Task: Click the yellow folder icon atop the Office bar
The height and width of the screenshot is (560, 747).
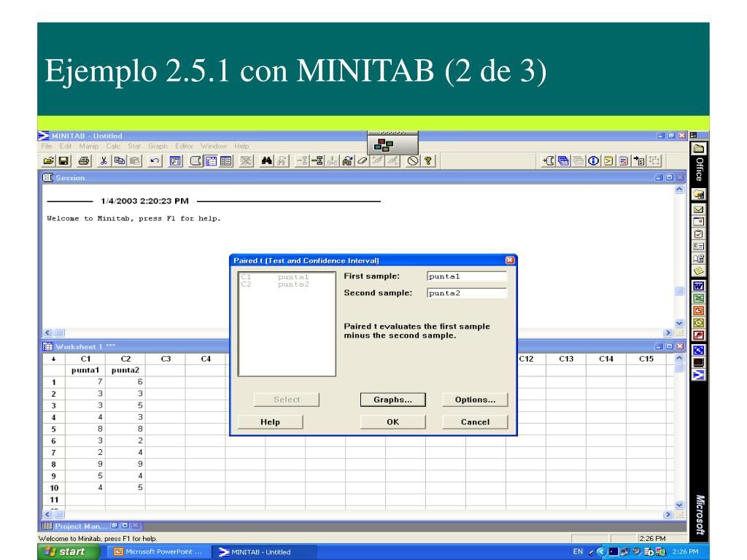Action: point(698,149)
